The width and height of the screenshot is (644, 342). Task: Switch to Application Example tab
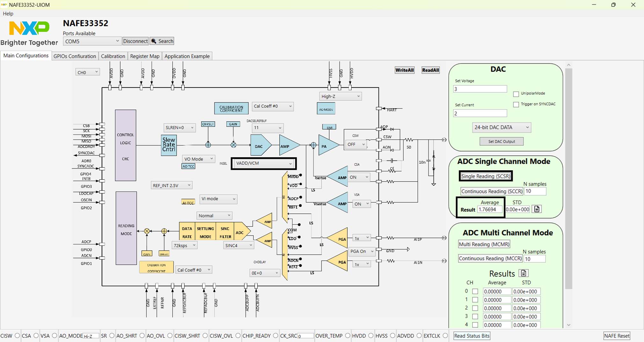(x=187, y=56)
